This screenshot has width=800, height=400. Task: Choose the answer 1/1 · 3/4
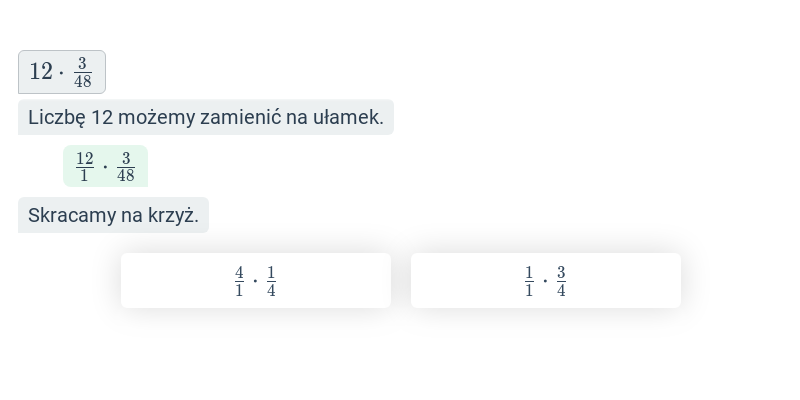(545, 281)
